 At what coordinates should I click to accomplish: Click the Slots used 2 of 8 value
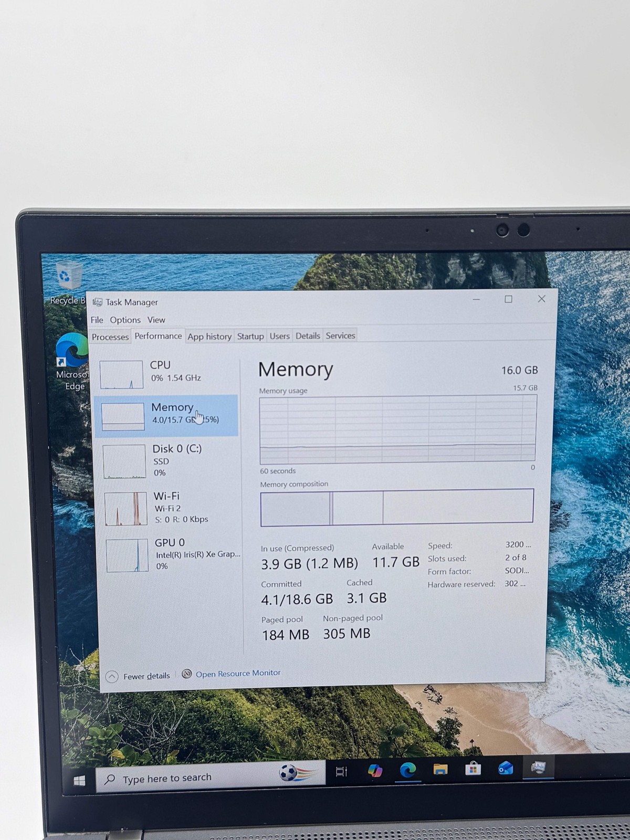coord(516,558)
